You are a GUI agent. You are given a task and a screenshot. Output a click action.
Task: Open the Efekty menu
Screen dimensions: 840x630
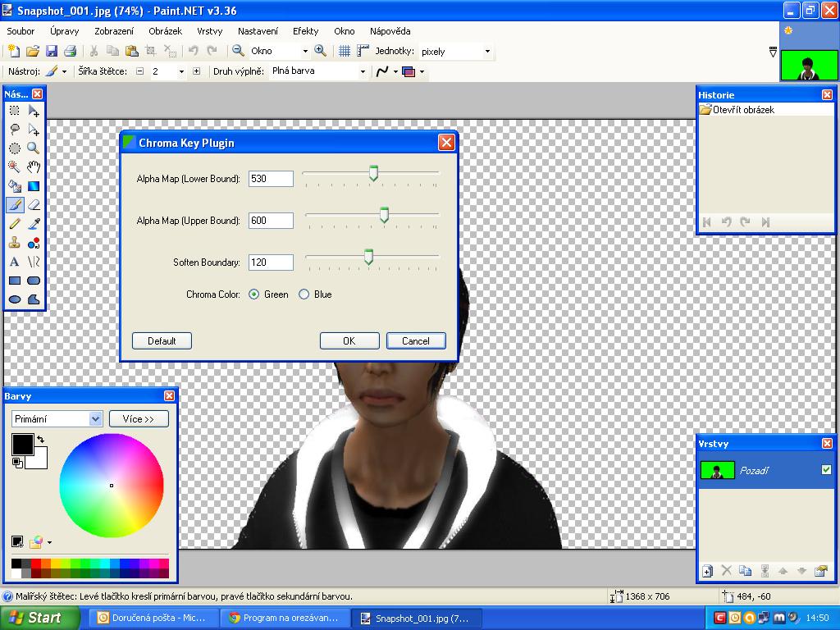tap(305, 31)
